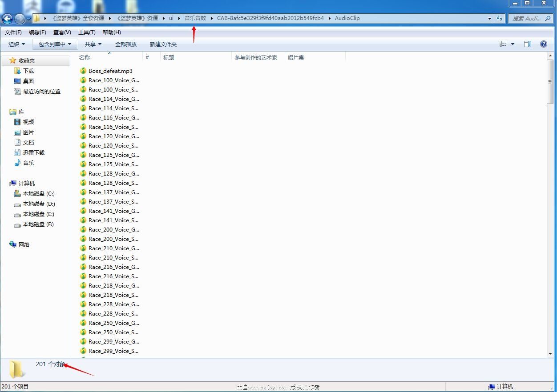Click the folder icon in details pane

(17, 369)
